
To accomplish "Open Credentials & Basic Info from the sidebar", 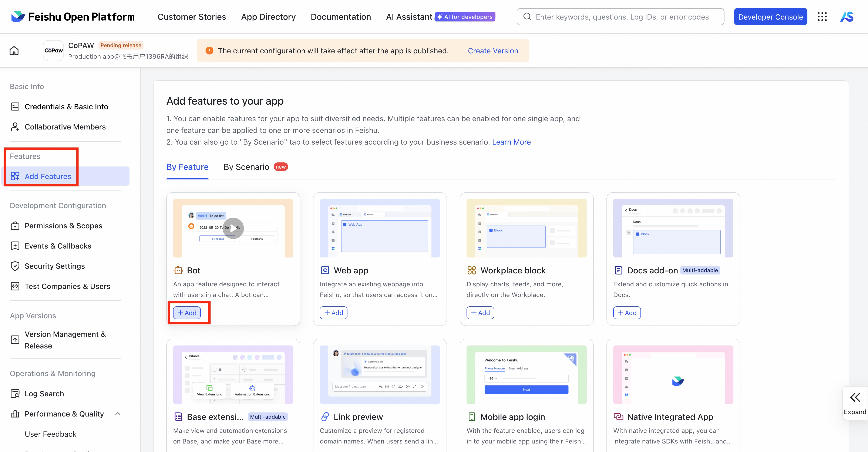I will [x=66, y=107].
